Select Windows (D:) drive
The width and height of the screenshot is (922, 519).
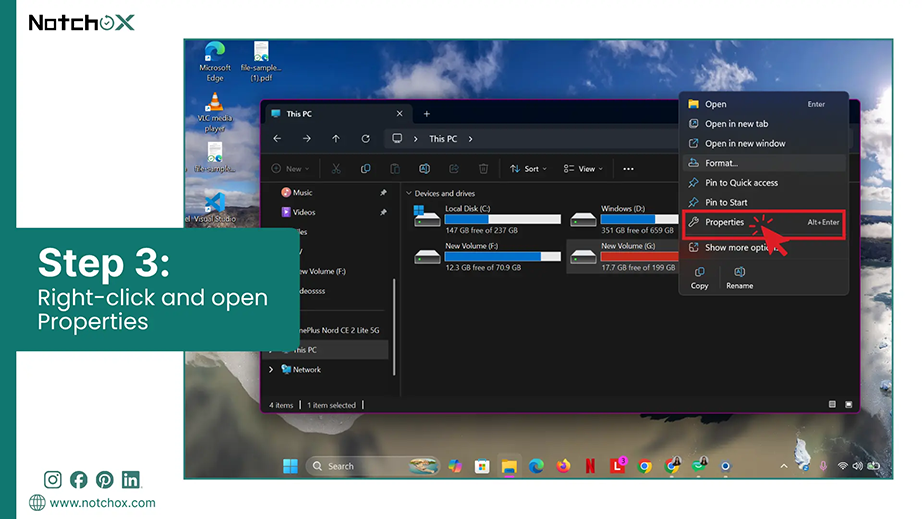624,219
